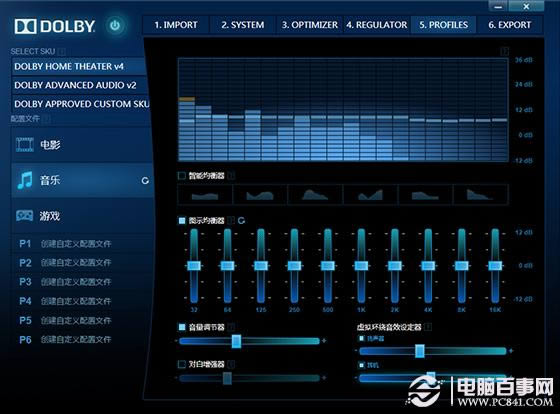Reset the 音乐 profile with refresh icon
Image resolution: width=560 pixels, height=414 pixels.
pos(145,181)
